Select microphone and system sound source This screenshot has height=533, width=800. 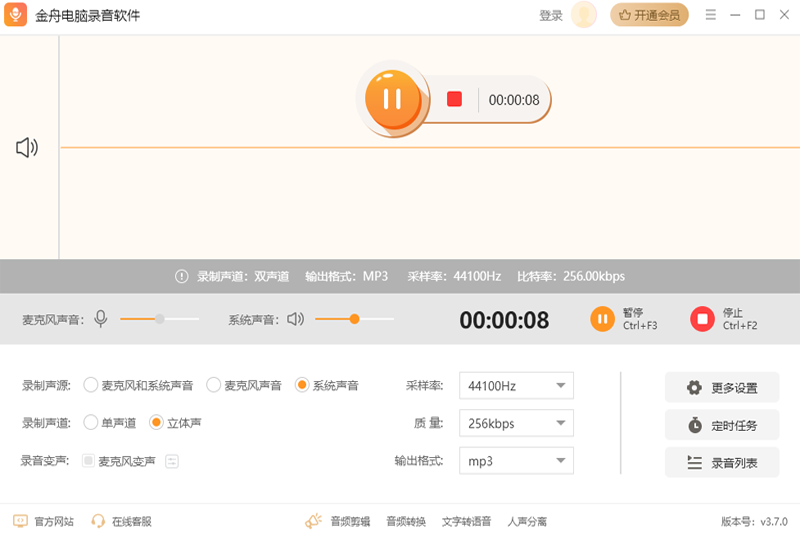tap(91, 385)
